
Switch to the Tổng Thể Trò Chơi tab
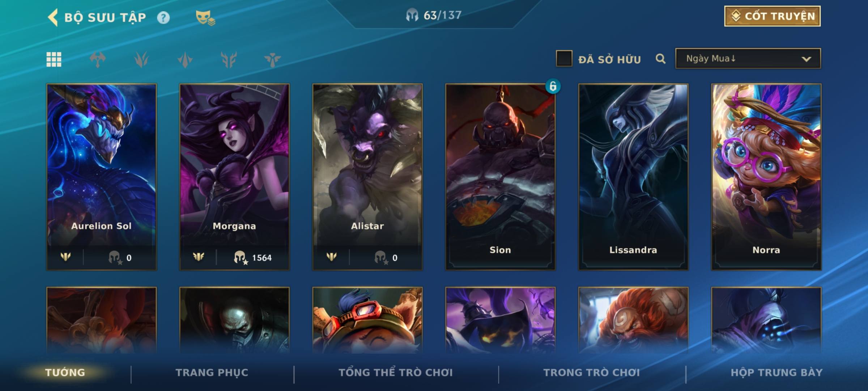tap(396, 373)
